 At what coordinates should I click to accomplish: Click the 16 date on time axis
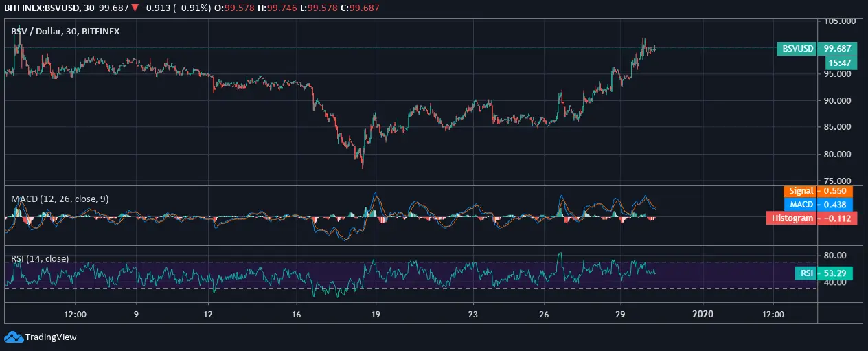click(x=296, y=313)
